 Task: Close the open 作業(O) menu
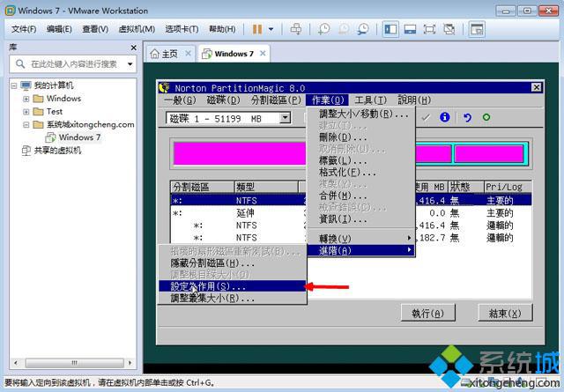(x=328, y=100)
